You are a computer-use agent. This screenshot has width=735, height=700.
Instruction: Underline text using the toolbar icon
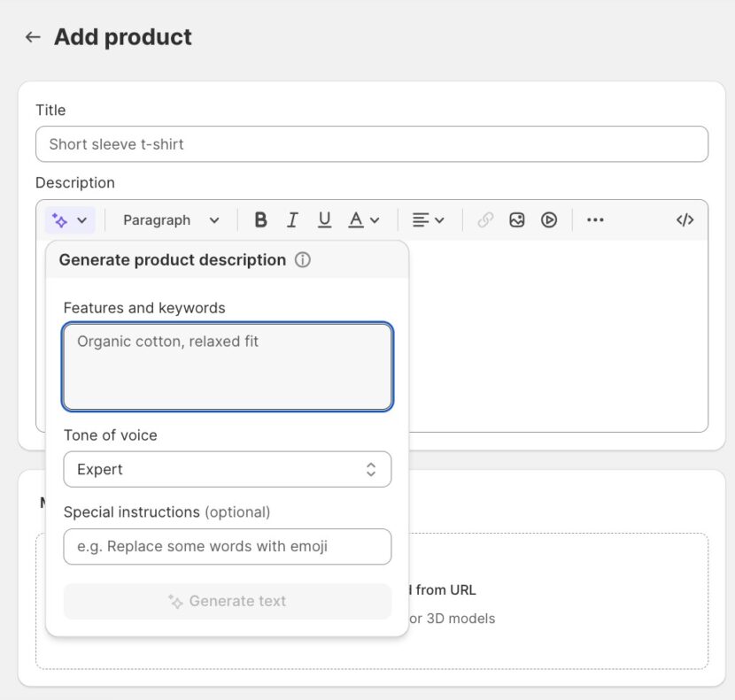click(x=323, y=219)
